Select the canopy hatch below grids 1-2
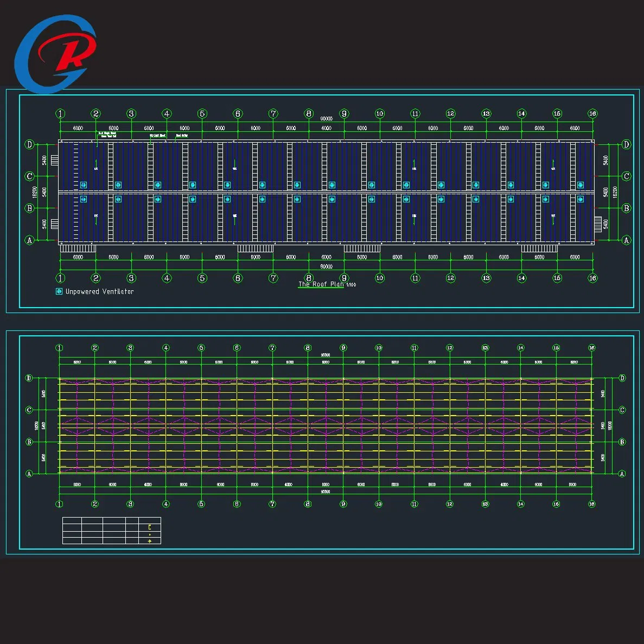 (78, 248)
